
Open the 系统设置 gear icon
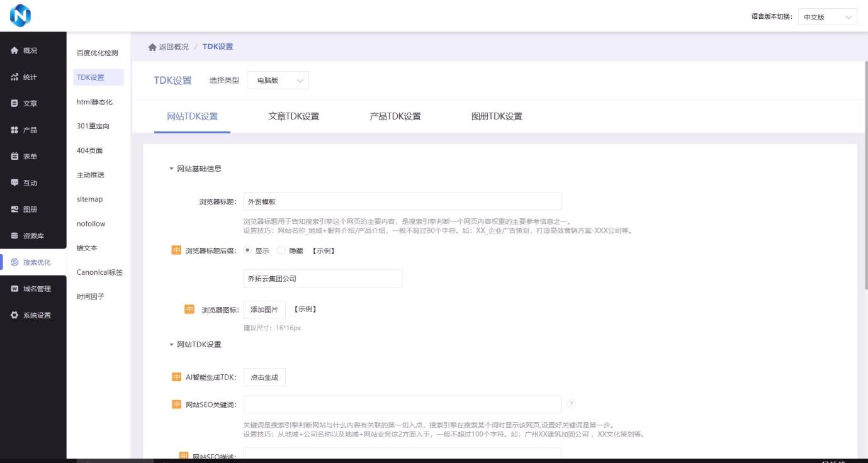coord(14,315)
